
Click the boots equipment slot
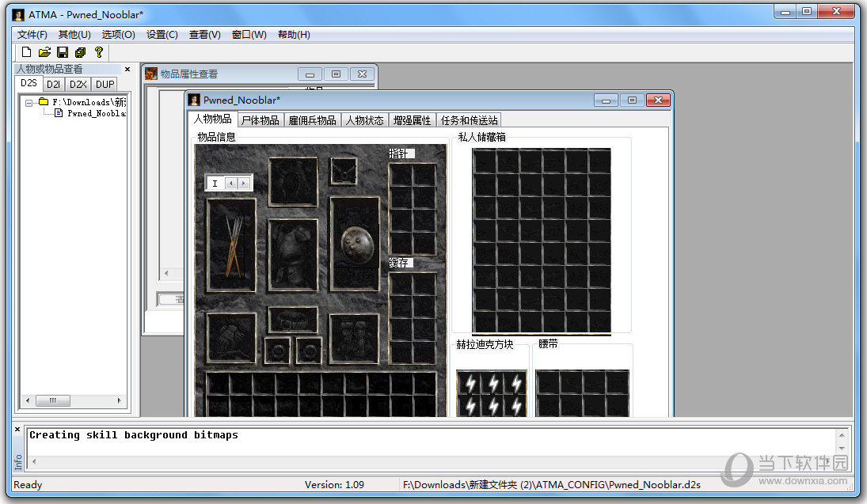point(354,338)
